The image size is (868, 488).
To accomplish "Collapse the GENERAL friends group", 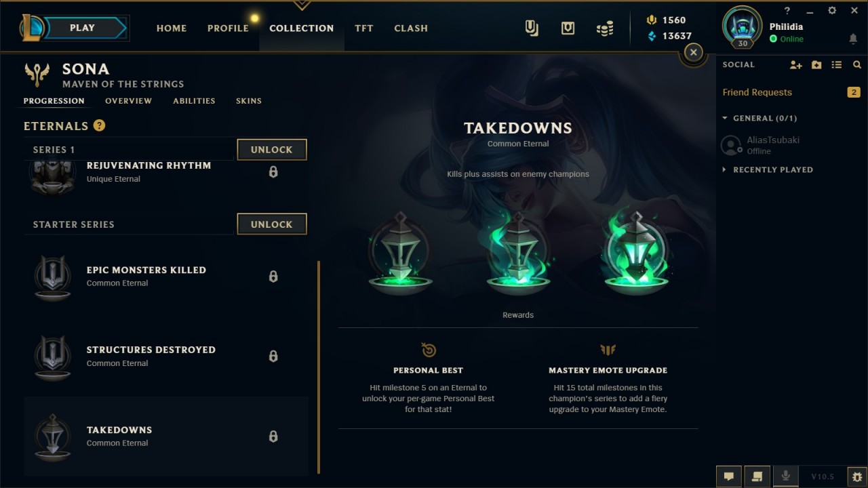I will click(759, 118).
